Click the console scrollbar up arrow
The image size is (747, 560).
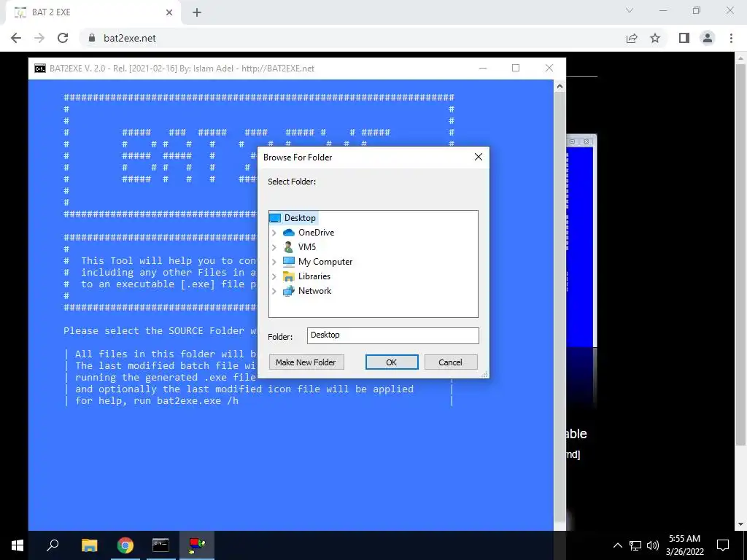point(560,87)
